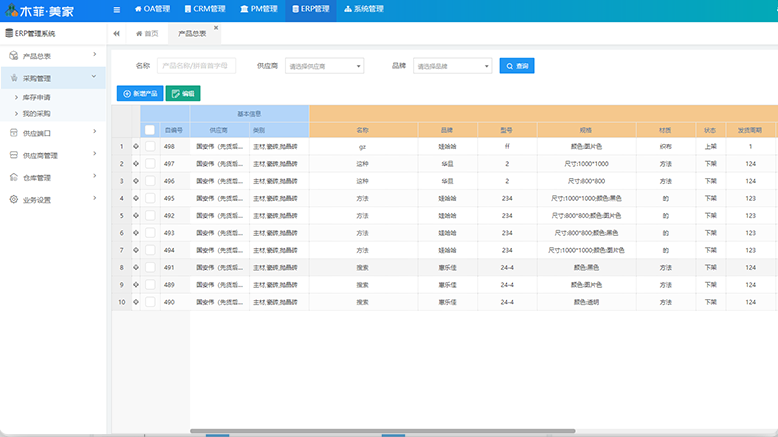Click the 业务设置 gear icon
Image resolution: width=778 pixels, height=437 pixels.
13,199
